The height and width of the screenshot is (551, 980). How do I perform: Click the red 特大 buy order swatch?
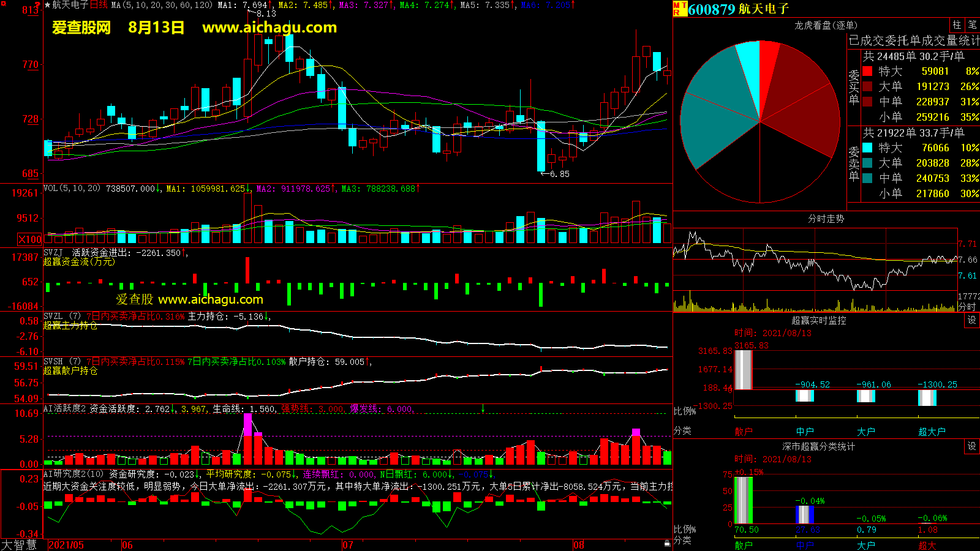867,71
